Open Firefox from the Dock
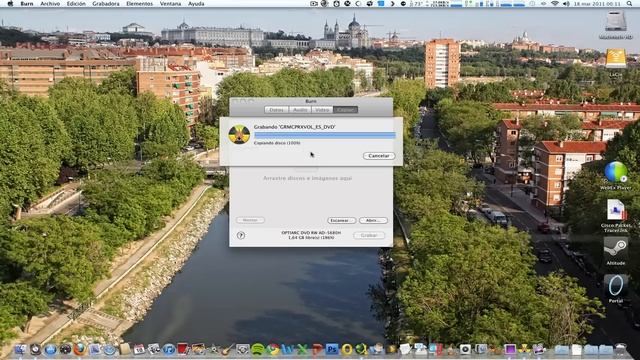Screen dimensions: 640x360 coord(79,349)
